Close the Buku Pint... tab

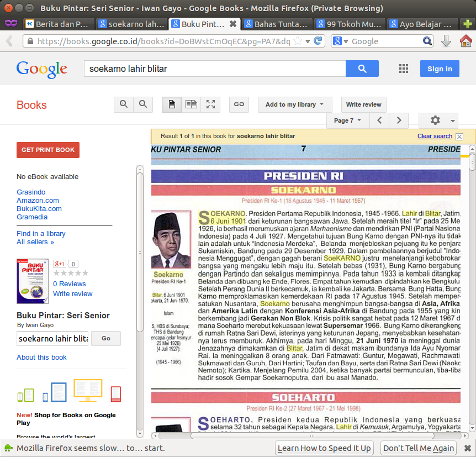pos(233,24)
